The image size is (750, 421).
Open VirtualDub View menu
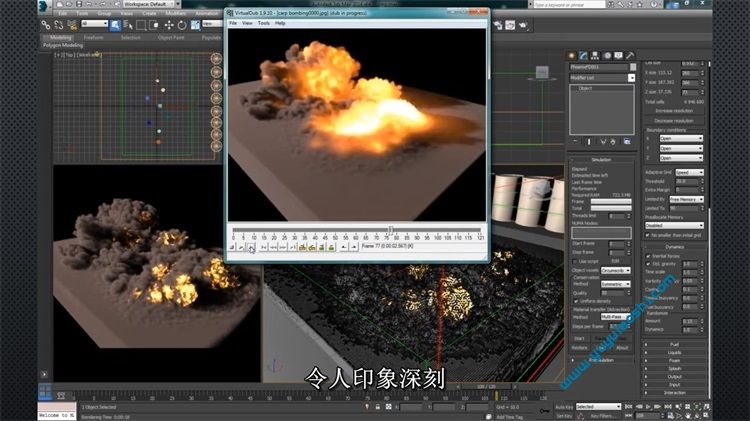tap(247, 23)
